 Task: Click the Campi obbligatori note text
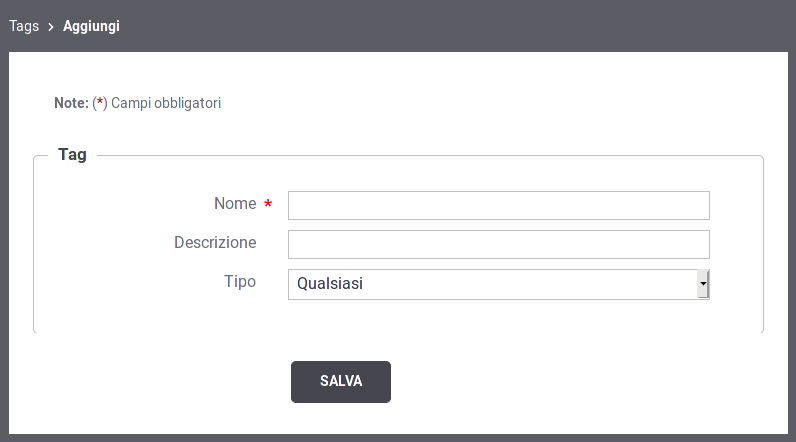coord(166,103)
